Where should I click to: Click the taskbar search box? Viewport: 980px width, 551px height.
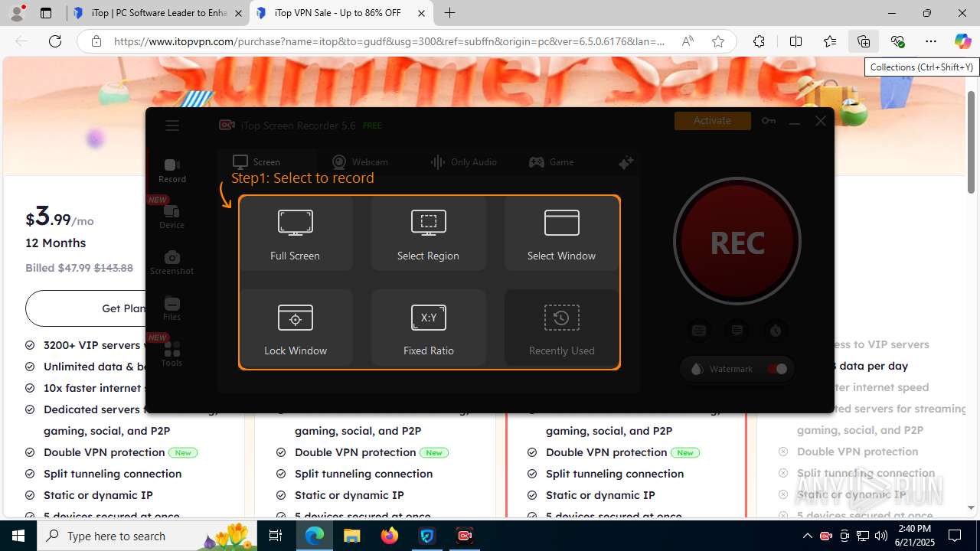click(x=147, y=536)
